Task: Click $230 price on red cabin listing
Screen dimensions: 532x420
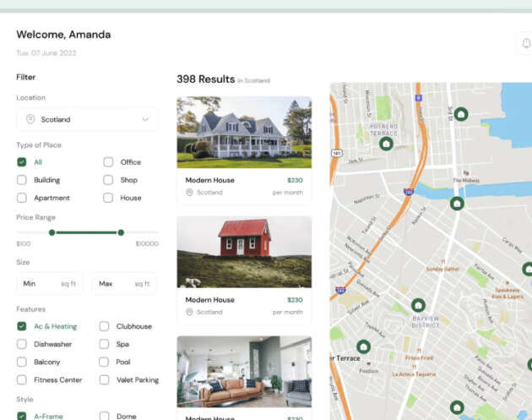Action: [x=295, y=300]
